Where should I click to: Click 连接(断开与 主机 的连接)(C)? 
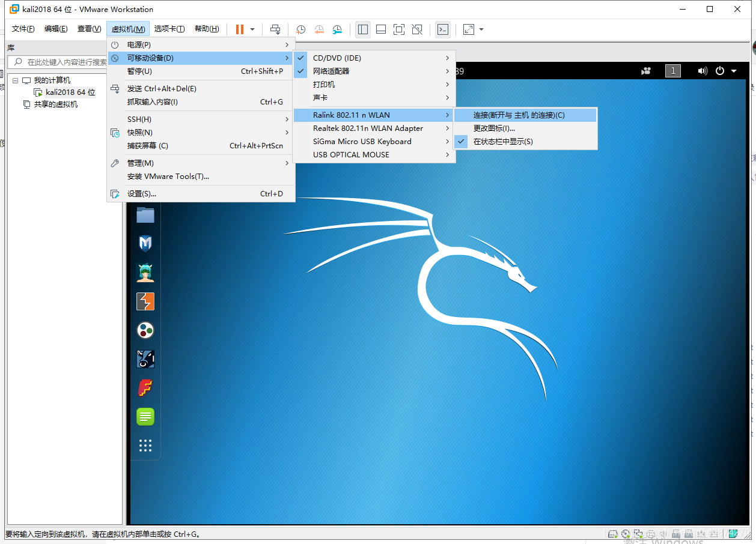[x=526, y=115]
